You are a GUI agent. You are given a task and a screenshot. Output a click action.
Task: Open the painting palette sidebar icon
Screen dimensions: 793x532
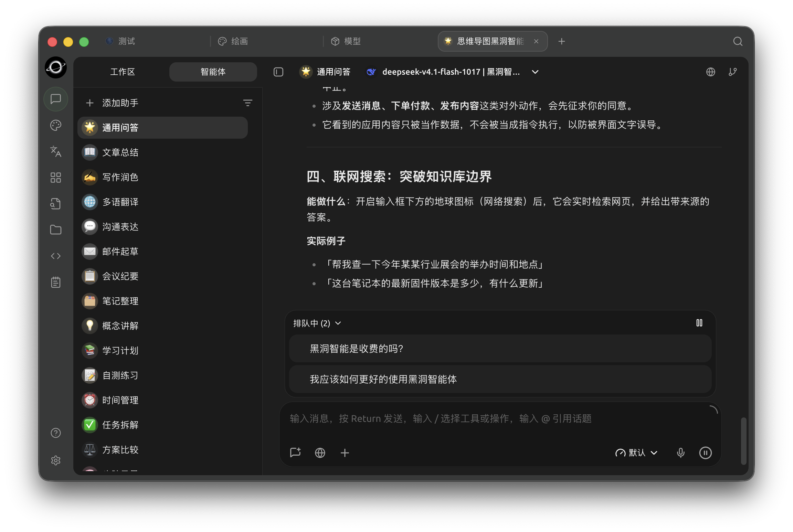[56, 125]
